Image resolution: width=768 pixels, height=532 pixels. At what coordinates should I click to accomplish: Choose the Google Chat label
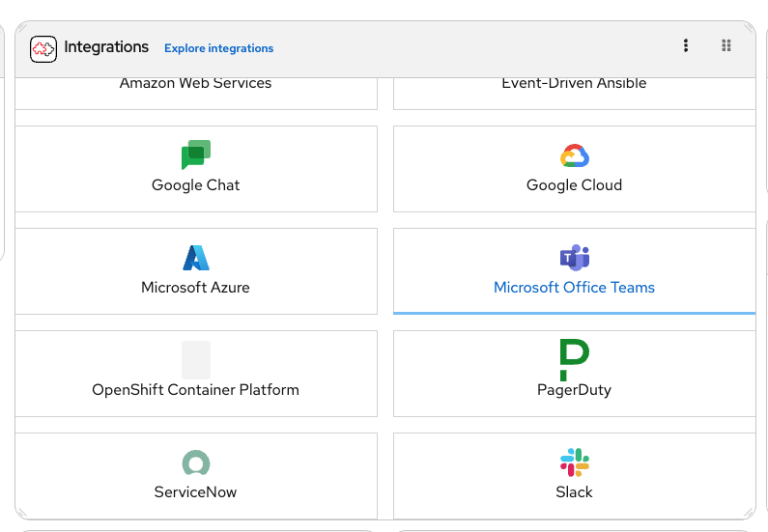196,185
